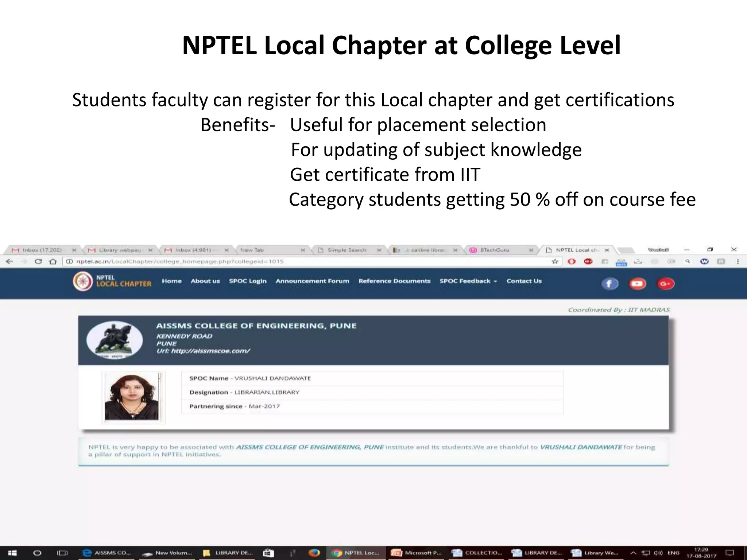Click the ENG language indicator
This screenshot has width=747, height=560.
[x=673, y=553]
